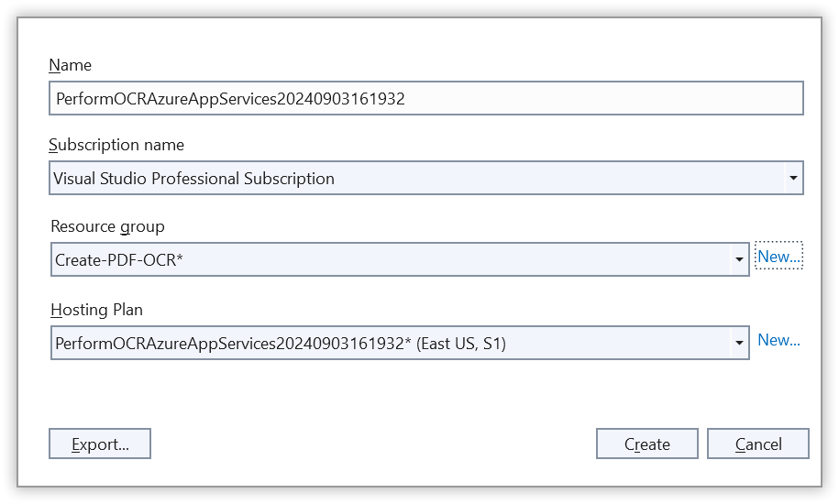839x504 pixels.
Task: Click the Subscription name dropdown arrow
Action: 793,179
